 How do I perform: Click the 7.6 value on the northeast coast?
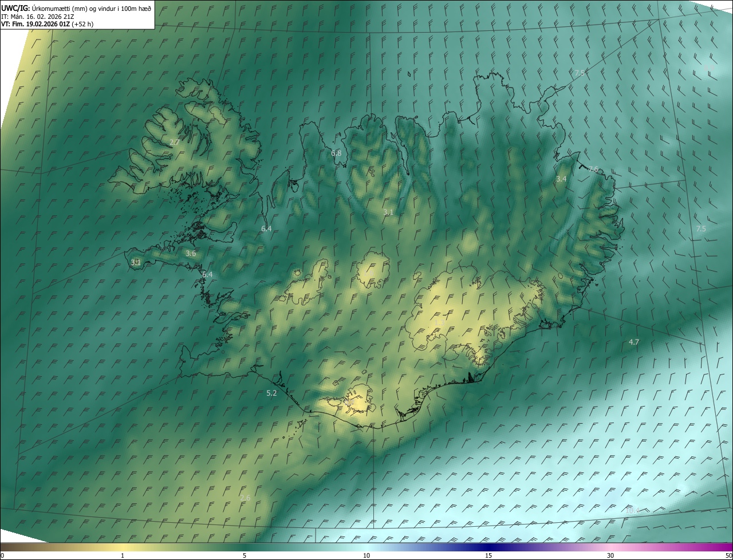coord(593,169)
